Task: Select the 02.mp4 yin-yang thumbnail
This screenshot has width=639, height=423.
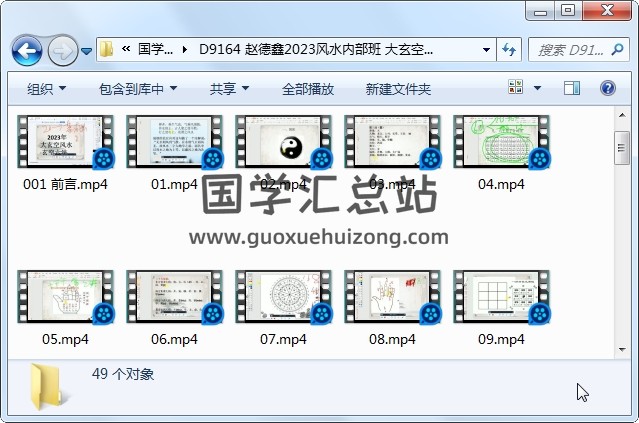Action: (x=284, y=142)
